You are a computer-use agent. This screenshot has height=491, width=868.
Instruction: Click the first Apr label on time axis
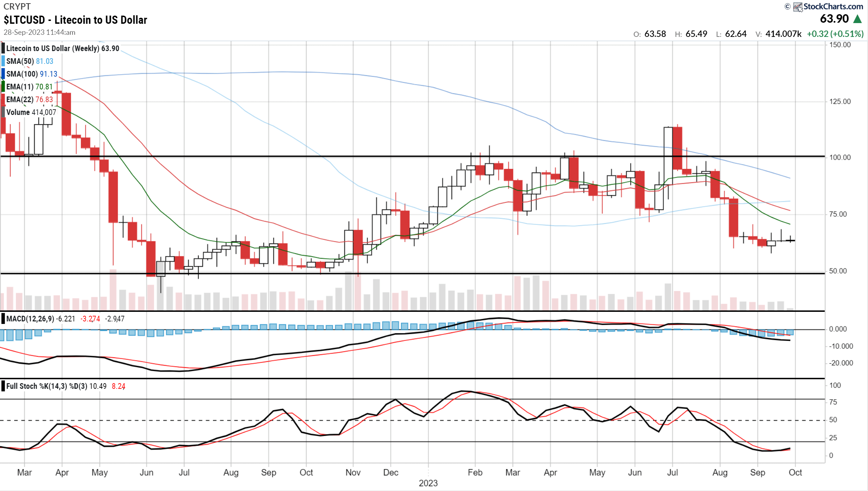[62, 473]
